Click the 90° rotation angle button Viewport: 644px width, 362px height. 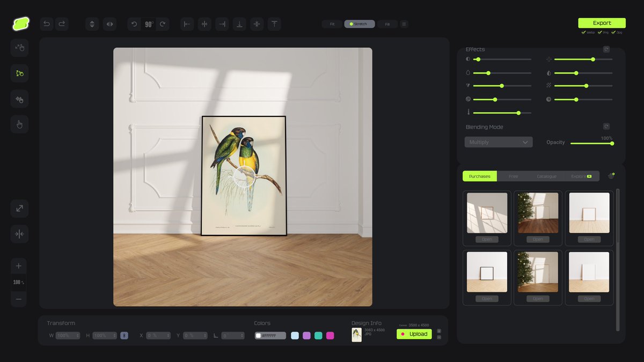(149, 24)
